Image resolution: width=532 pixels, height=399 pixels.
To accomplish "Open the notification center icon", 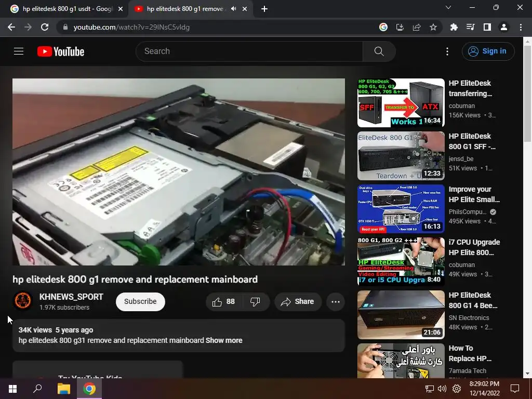I will tap(515, 389).
